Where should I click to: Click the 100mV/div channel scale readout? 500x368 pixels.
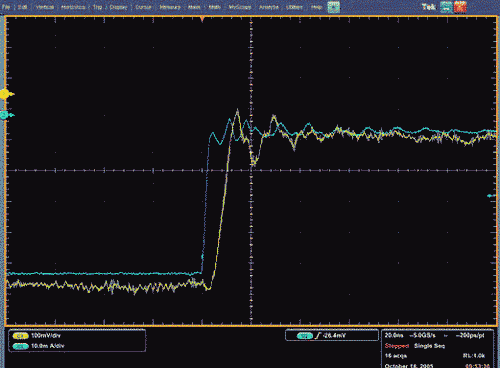(46, 336)
